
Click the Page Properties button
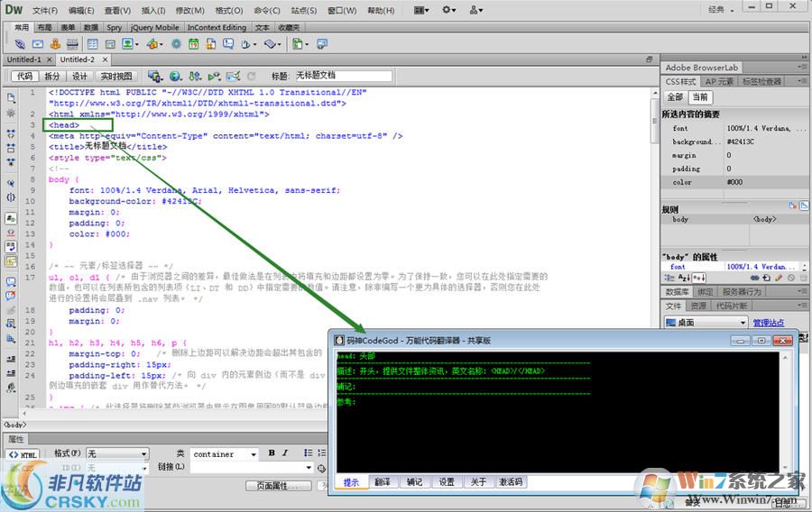point(277,486)
